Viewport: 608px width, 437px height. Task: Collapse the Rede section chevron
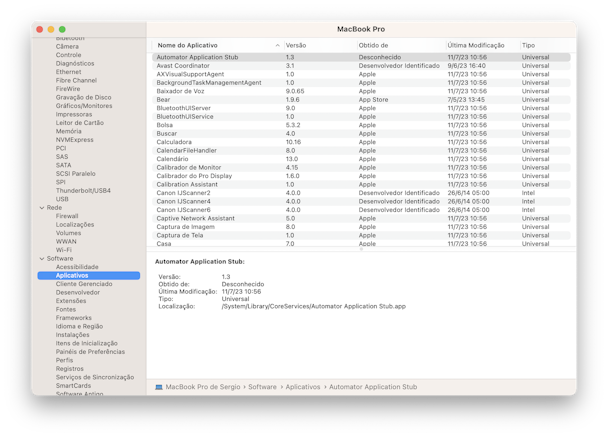(x=42, y=208)
